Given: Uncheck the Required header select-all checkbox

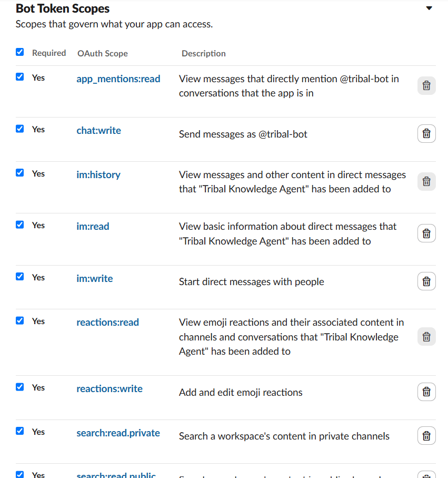Looking at the screenshot, I should click(x=20, y=52).
